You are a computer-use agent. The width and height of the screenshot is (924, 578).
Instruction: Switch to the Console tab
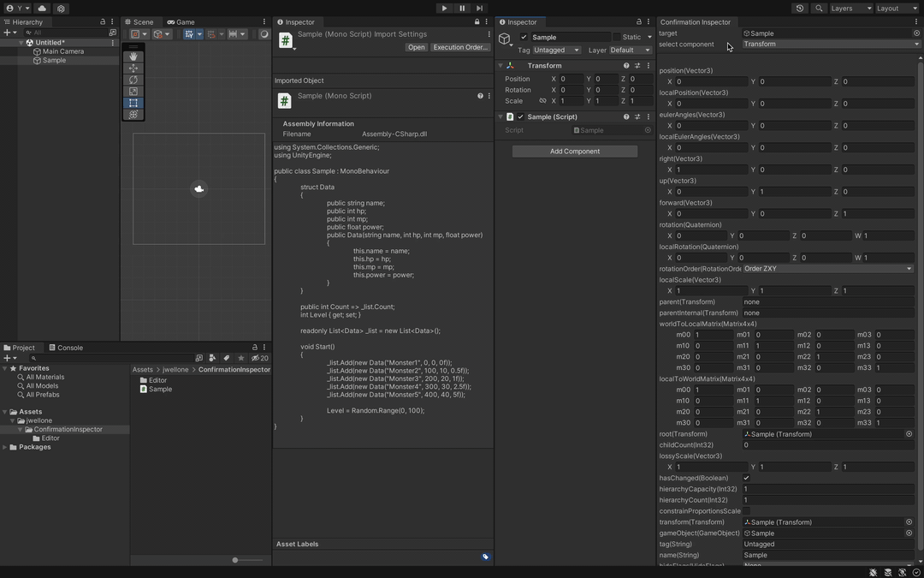66,348
